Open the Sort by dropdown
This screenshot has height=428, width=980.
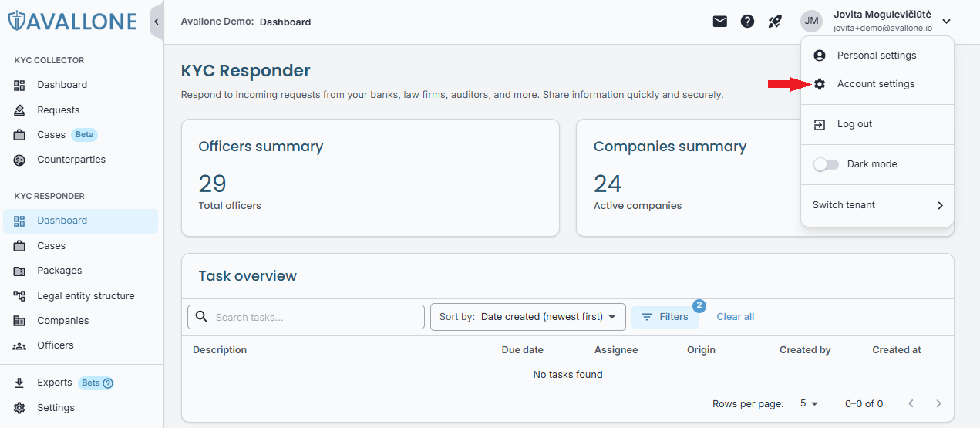(x=527, y=317)
